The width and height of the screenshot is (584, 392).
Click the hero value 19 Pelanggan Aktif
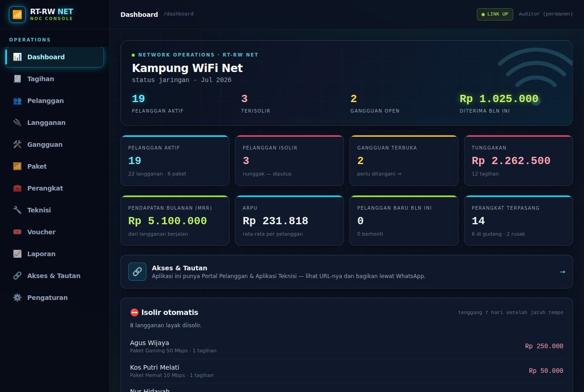click(138, 99)
